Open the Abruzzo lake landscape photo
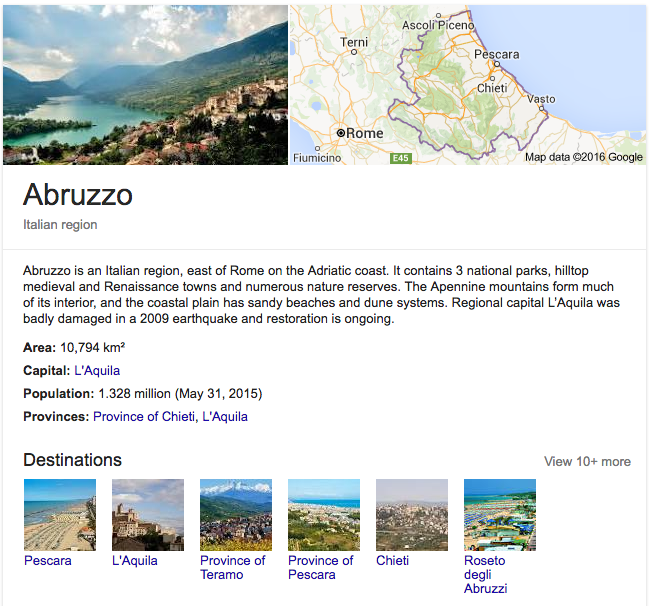 coord(145,85)
